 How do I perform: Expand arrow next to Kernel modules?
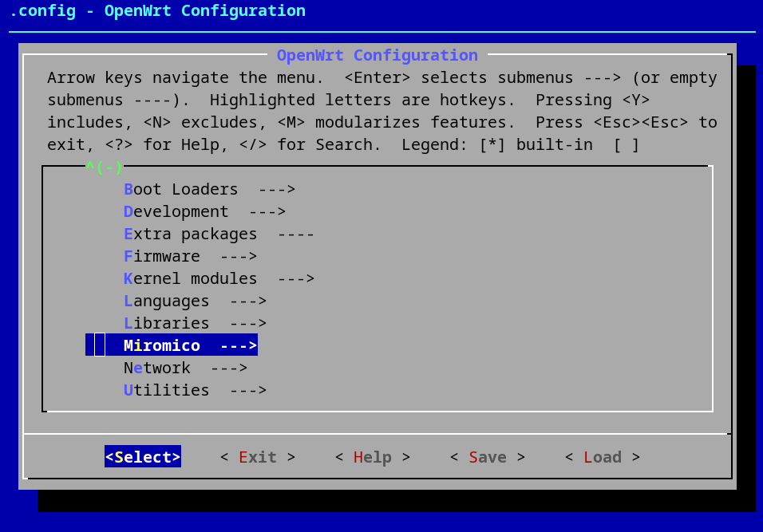coord(296,278)
